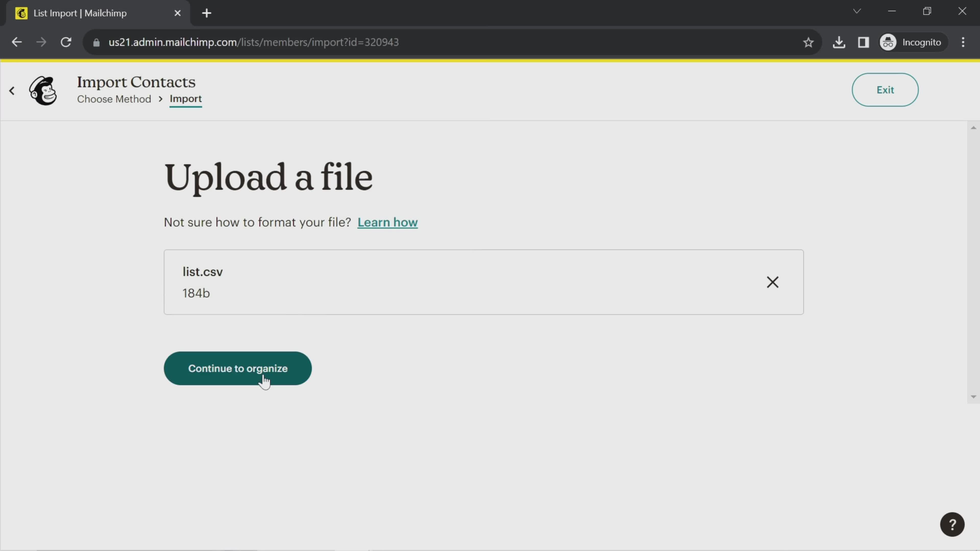Image resolution: width=980 pixels, height=551 pixels.
Task: Click the list.csv file name
Action: [202, 272]
